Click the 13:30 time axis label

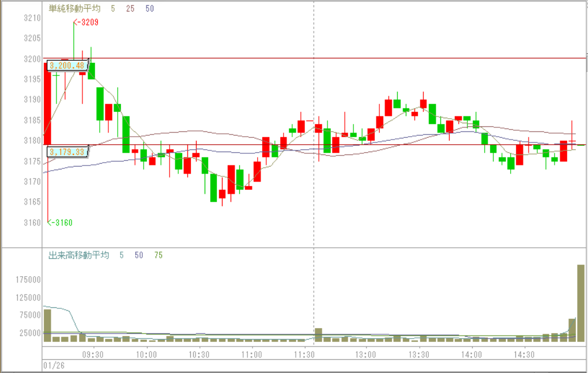click(419, 354)
